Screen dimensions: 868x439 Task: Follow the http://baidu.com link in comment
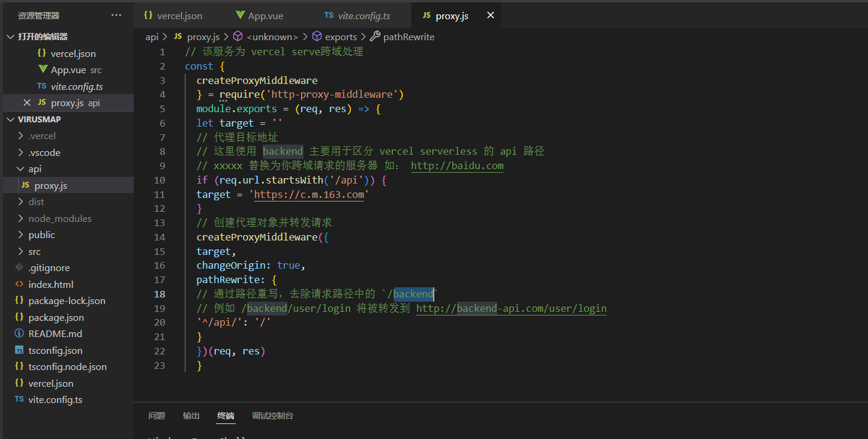point(457,166)
